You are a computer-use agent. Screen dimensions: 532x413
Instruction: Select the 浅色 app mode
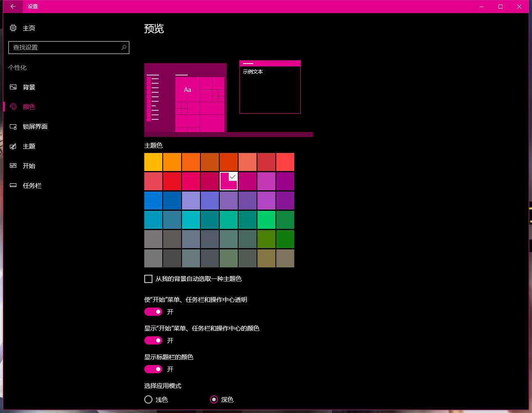pos(148,399)
